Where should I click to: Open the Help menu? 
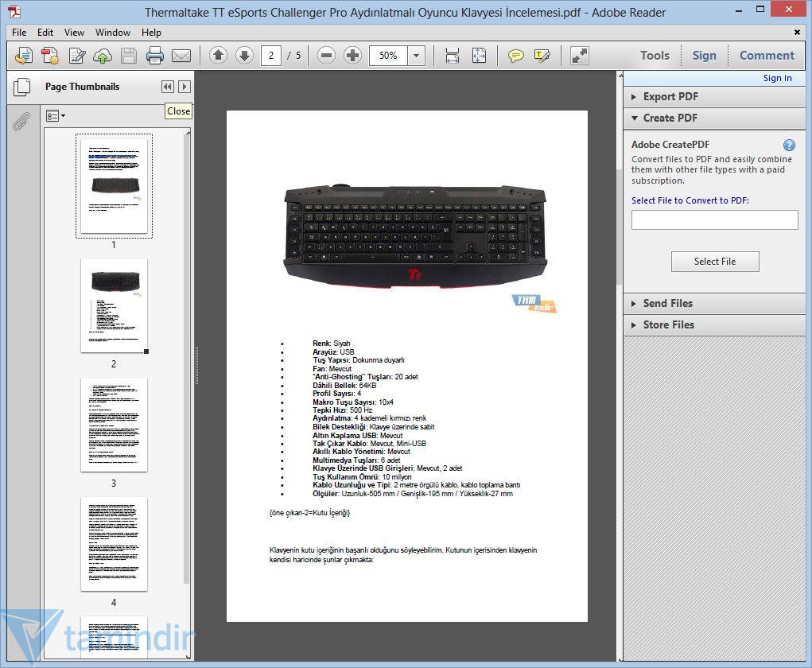151,32
